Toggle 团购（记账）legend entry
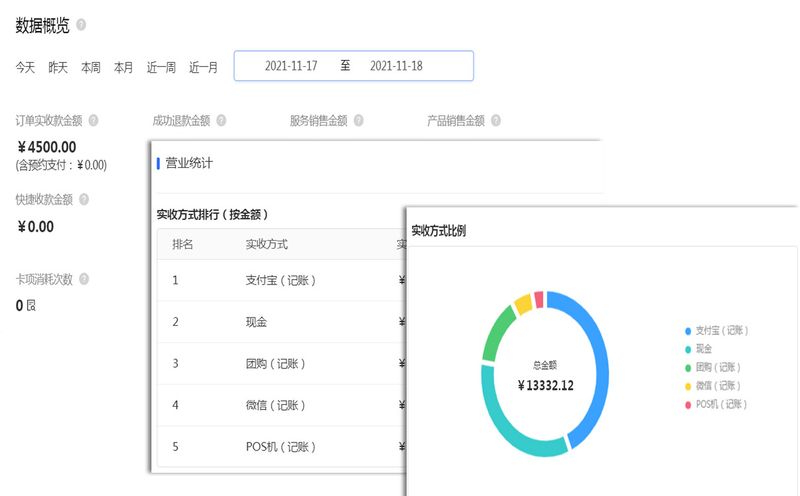This screenshot has height=496, width=800. tap(712, 367)
